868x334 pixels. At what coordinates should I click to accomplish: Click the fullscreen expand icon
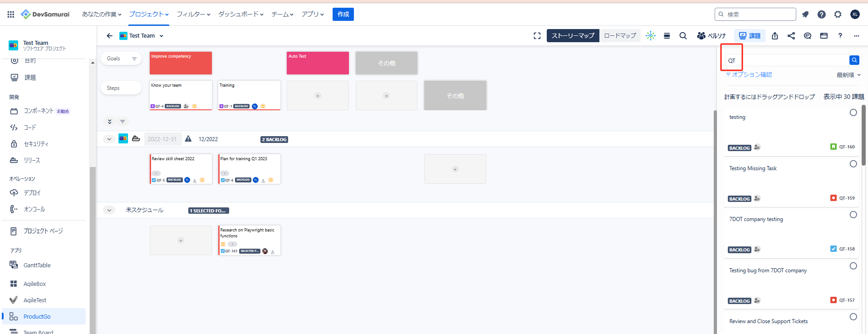(x=537, y=36)
